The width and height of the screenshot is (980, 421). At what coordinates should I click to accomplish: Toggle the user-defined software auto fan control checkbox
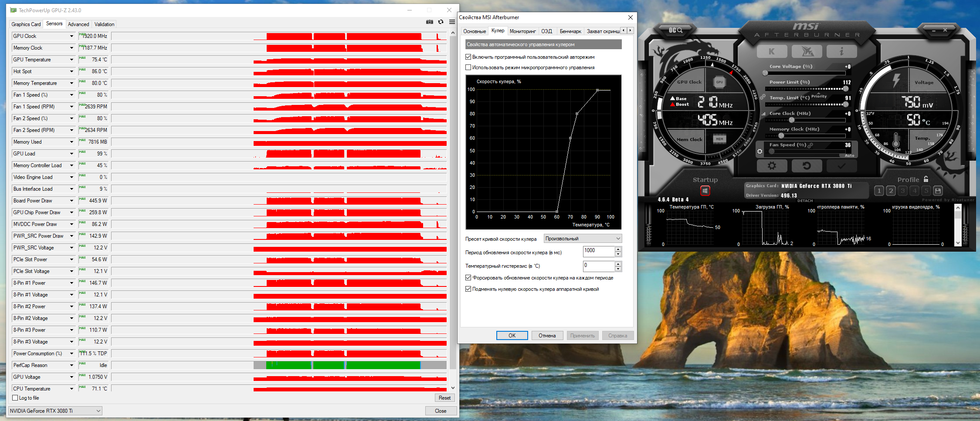pos(468,57)
